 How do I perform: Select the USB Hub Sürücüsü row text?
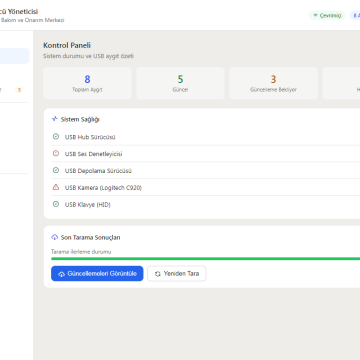(90, 137)
